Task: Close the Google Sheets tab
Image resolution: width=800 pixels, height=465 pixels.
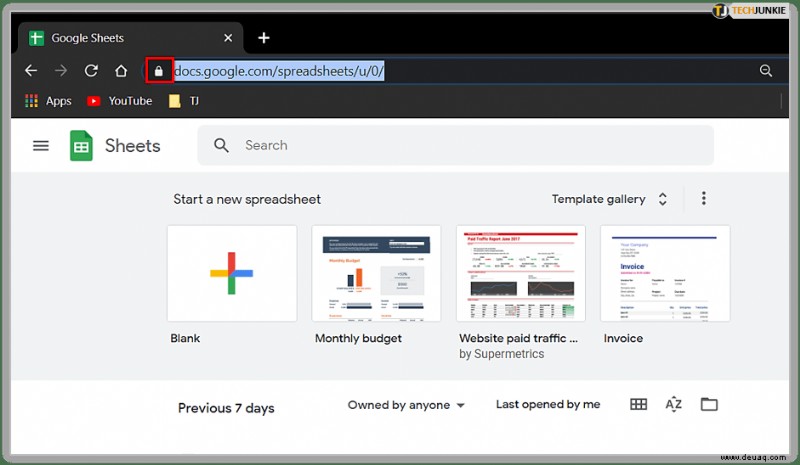Action: [x=228, y=38]
